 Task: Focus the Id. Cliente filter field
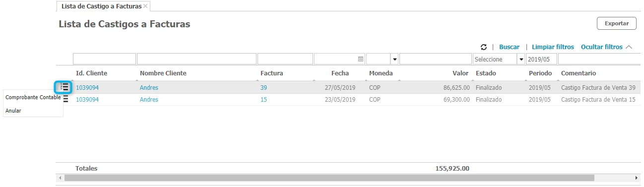tap(104, 59)
